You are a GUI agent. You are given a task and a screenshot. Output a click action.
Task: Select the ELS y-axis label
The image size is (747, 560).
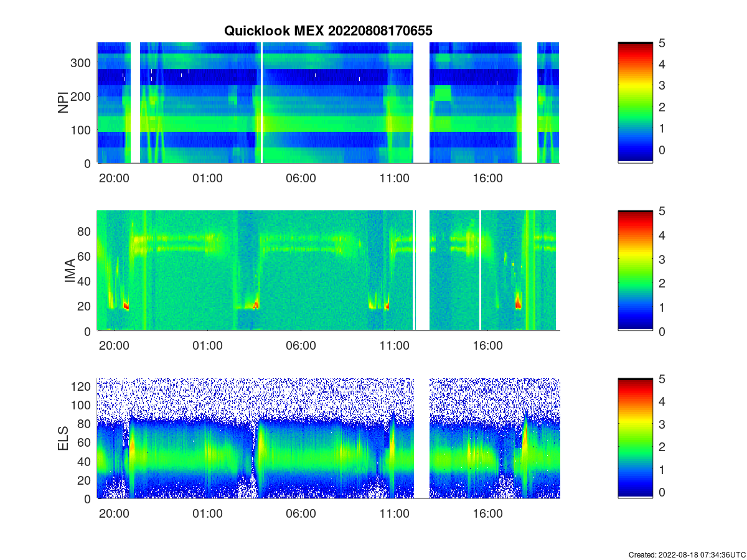tap(63, 439)
